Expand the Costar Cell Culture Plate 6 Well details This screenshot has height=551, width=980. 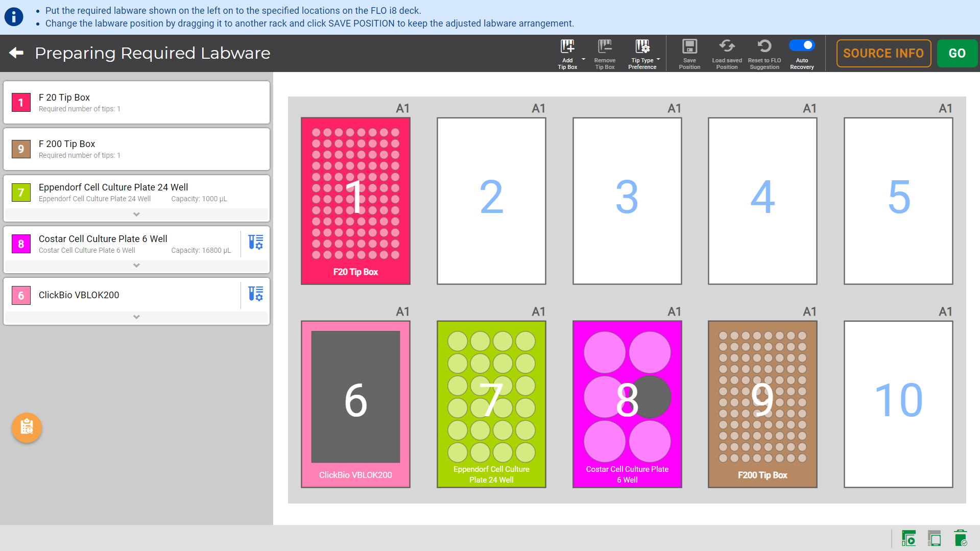[x=136, y=266]
